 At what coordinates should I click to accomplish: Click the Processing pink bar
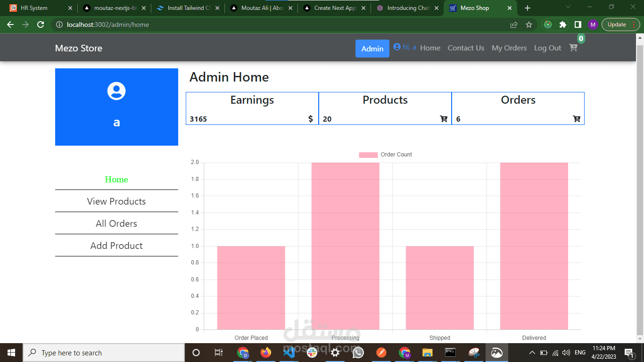coord(346,246)
